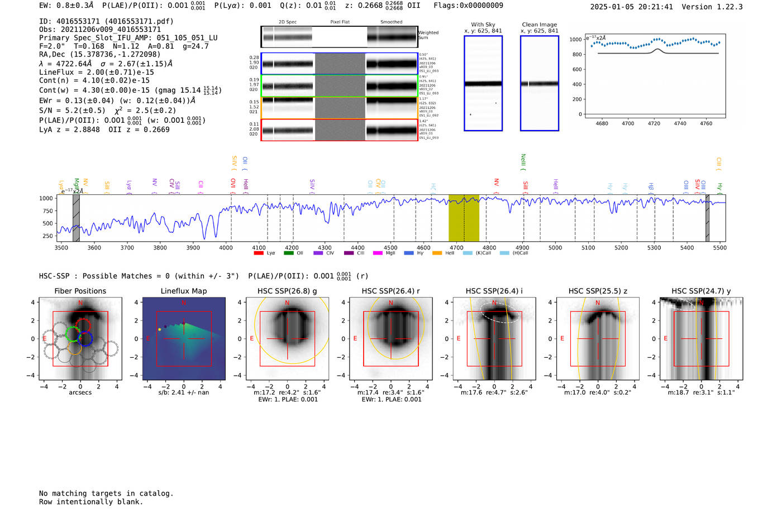
Task: Click the green MgII line label
Action: coord(77,185)
